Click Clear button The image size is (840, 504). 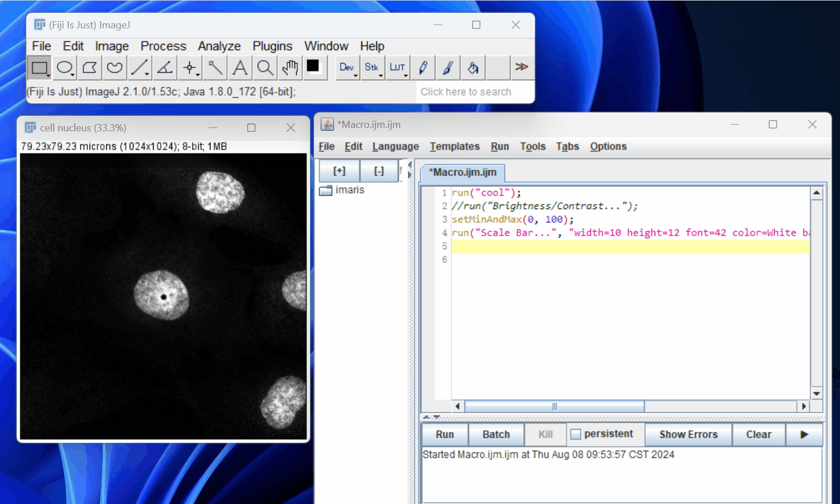759,434
